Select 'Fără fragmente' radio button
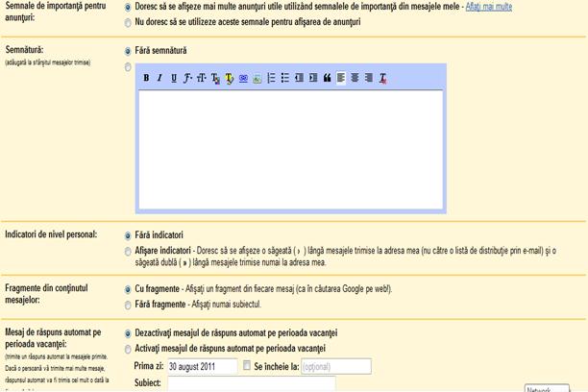Viewport: 588px width, 392px height. click(x=128, y=305)
